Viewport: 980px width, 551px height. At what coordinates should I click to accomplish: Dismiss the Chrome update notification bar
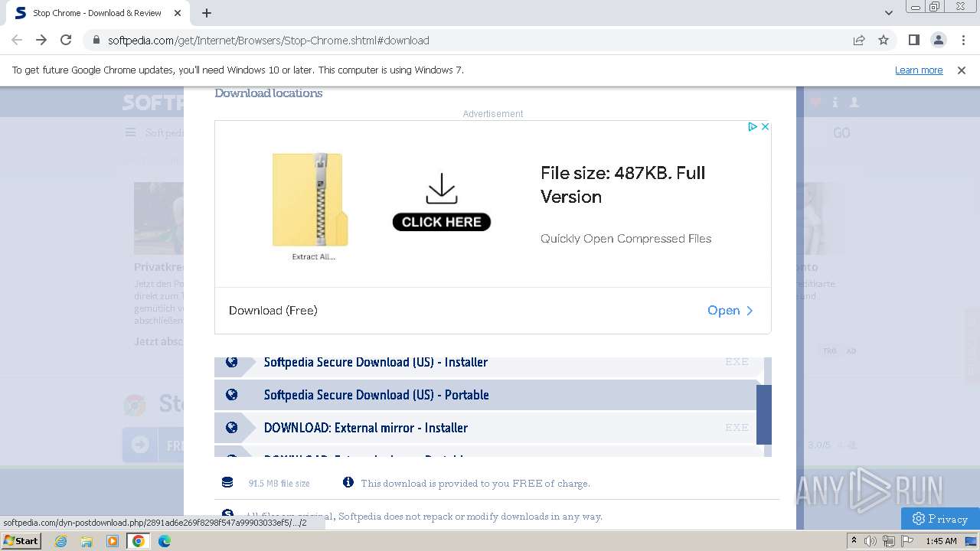[x=962, y=70]
